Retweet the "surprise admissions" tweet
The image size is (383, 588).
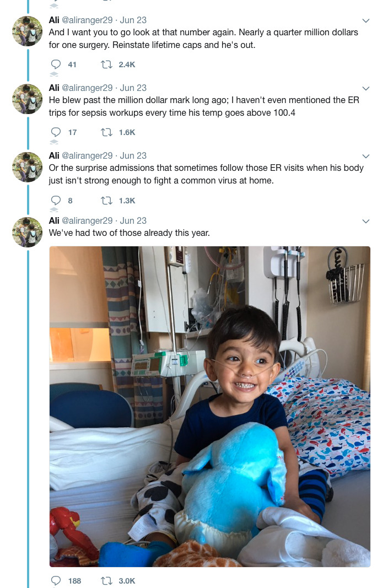pos(105,201)
